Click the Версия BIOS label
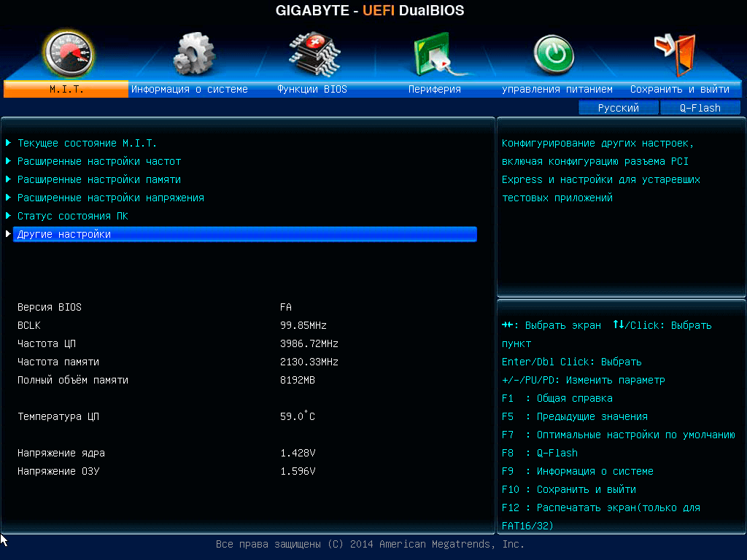Screen dimensions: 747x560 pyautogui.click(x=50, y=307)
